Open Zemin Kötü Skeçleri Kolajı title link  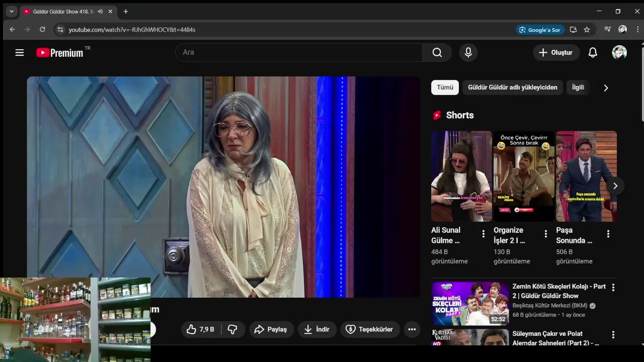559,291
